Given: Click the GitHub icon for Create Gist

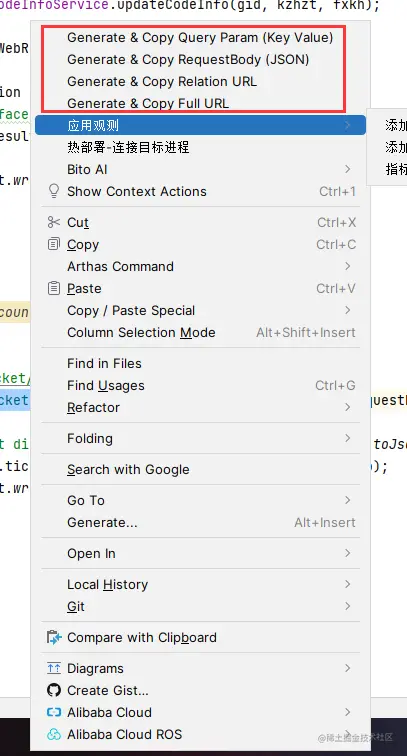Looking at the screenshot, I should [54, 690].
